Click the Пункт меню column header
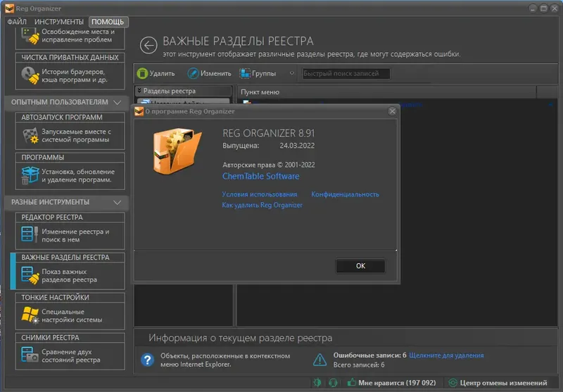Image resolution: width=563 pixels, height=392 pixels. point(386,92)
